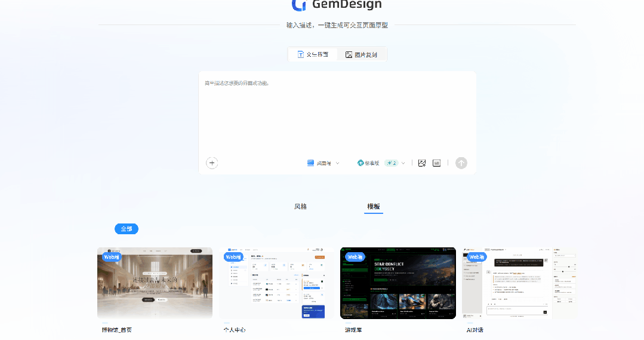Open the 游戏库 Star Conflict template thumbnail
The width and height of the screenshot is (644, 340).
(x=398, y=283)
